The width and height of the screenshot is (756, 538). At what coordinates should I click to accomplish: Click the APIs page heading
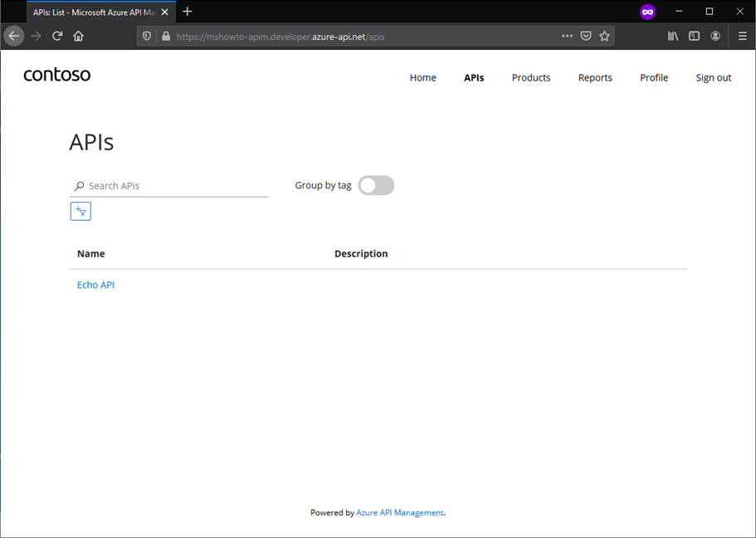91,142
